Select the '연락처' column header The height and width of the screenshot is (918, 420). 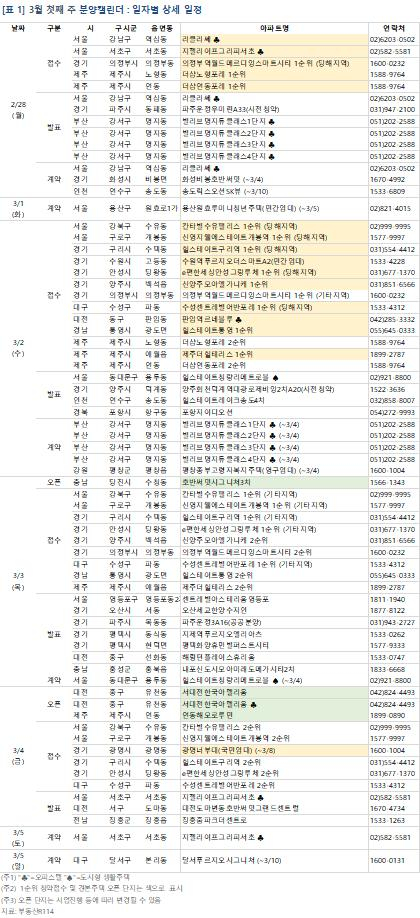tap(392, 28)
